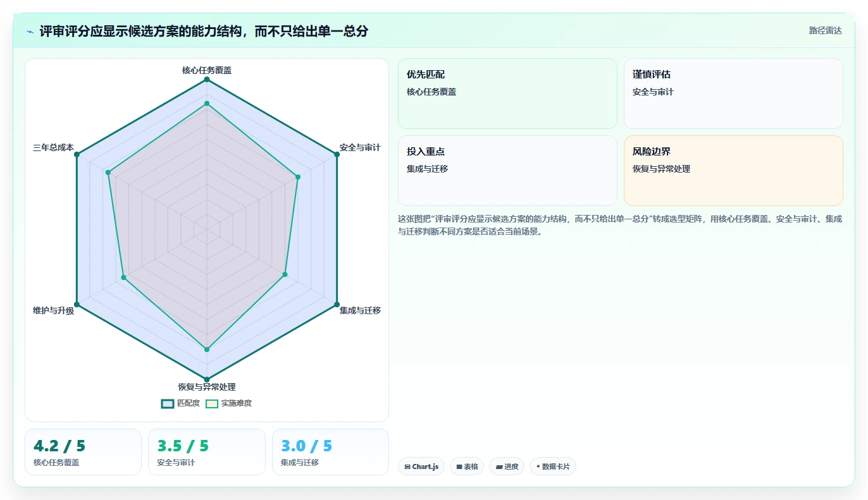Click the Chart.js tag chip

point(421,466)
